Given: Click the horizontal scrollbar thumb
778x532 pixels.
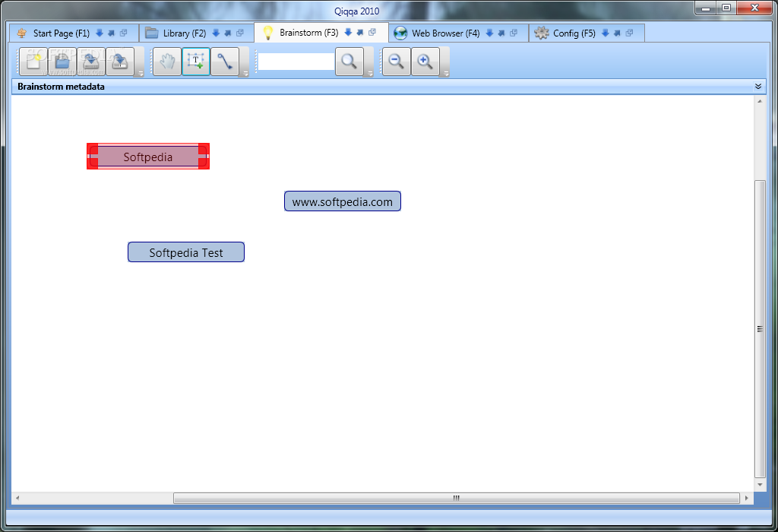Looking at the screenshot, I should pos(456,498).
